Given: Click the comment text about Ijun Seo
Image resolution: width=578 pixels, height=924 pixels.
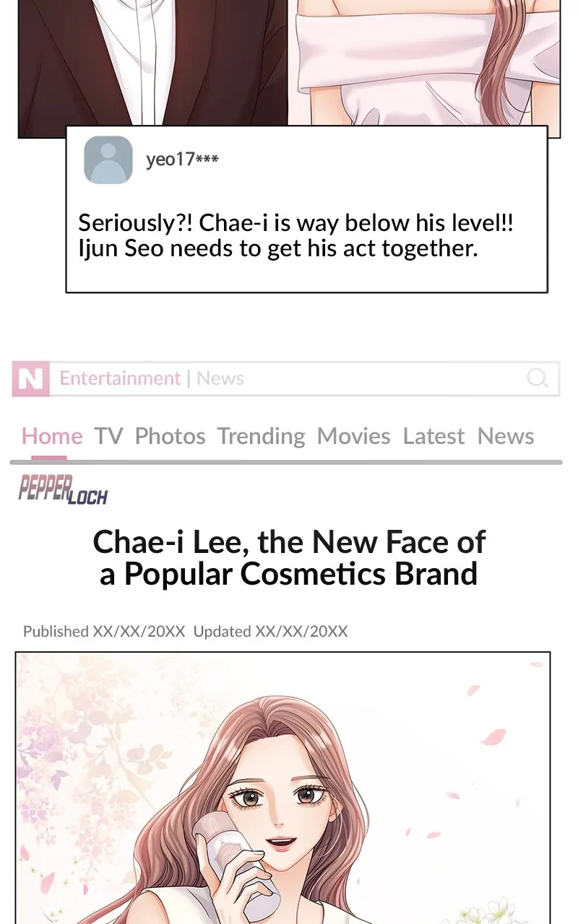Looking at the screenshot, I should point(296,235).
